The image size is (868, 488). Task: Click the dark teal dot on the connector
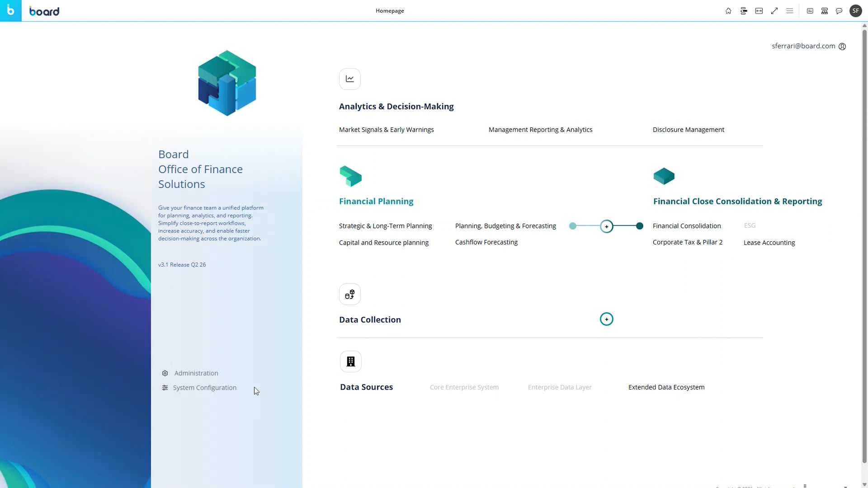coord(640,226)
